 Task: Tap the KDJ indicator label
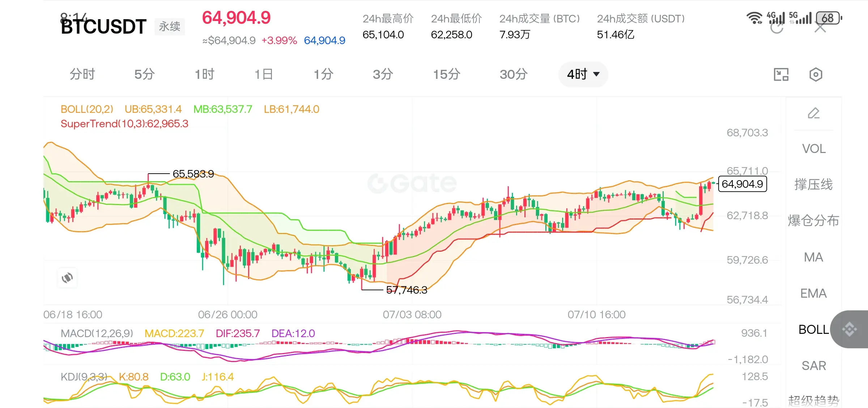click(84, 377)
